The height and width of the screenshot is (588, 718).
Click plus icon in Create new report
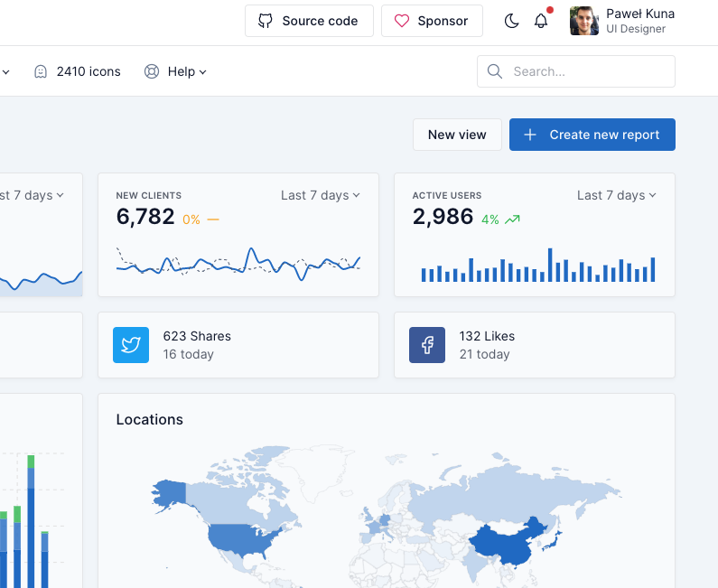coord(530,135)
